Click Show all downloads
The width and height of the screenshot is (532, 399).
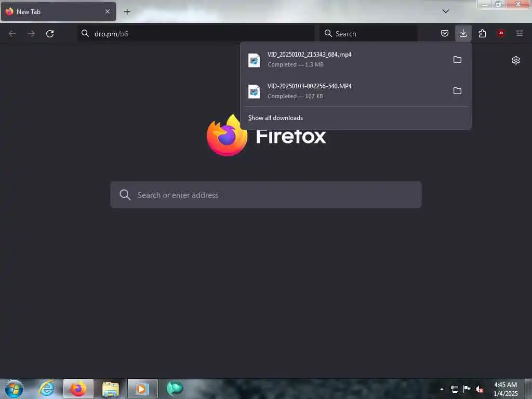(x=275, y=118)
